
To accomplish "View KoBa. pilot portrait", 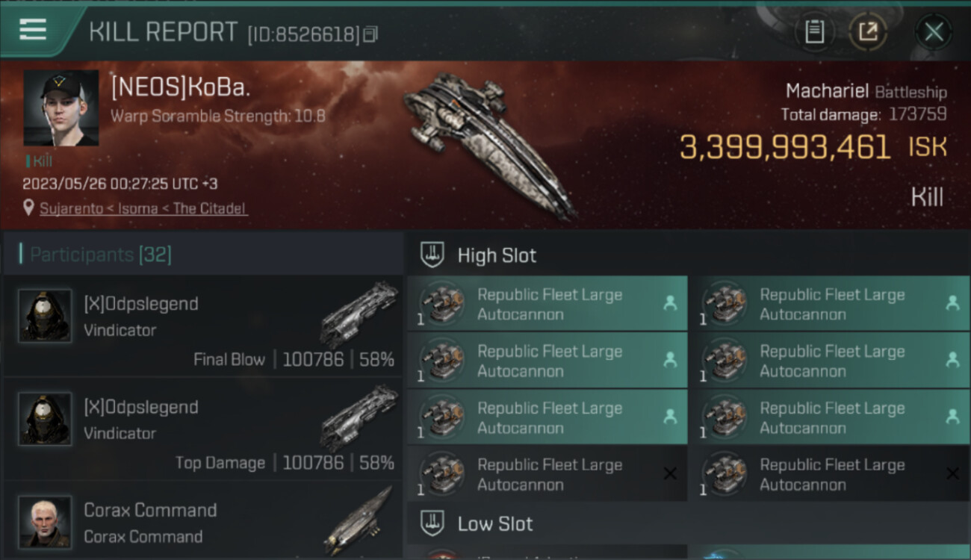I will [x=61, y=108].
